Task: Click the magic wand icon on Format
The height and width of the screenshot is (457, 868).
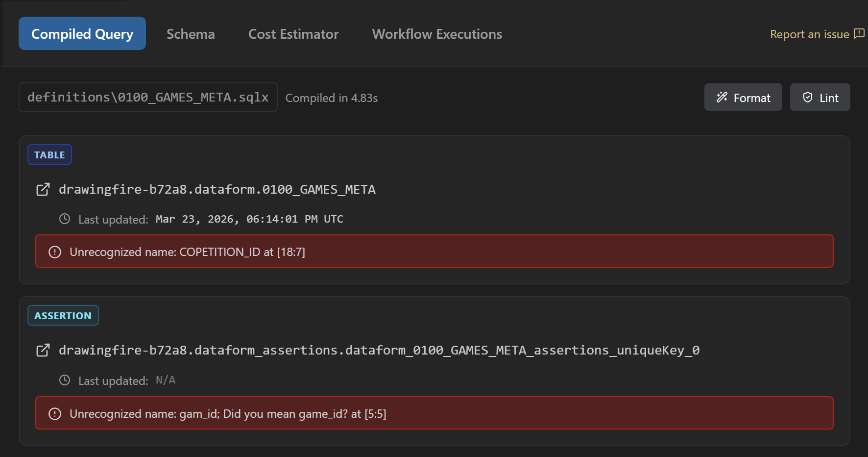Action: 722,97
